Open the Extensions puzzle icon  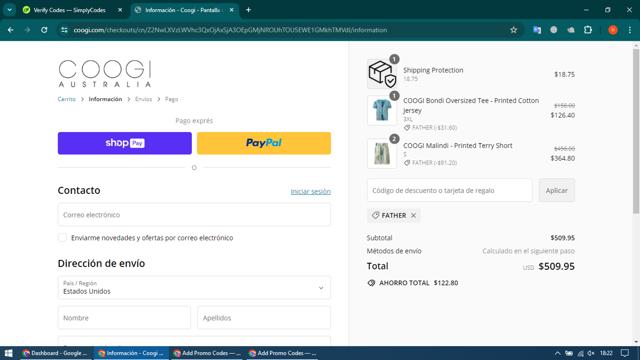[x=588, y=30]
